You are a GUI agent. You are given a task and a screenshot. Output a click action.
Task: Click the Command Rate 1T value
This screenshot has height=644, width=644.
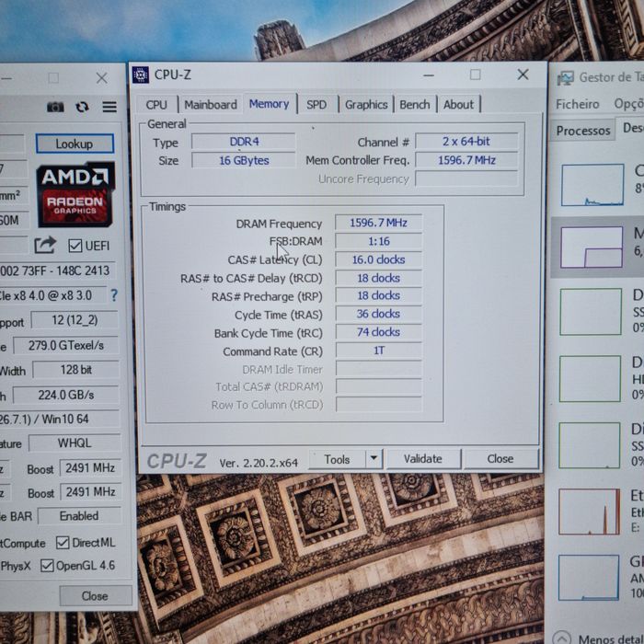[x=378, y=351]
